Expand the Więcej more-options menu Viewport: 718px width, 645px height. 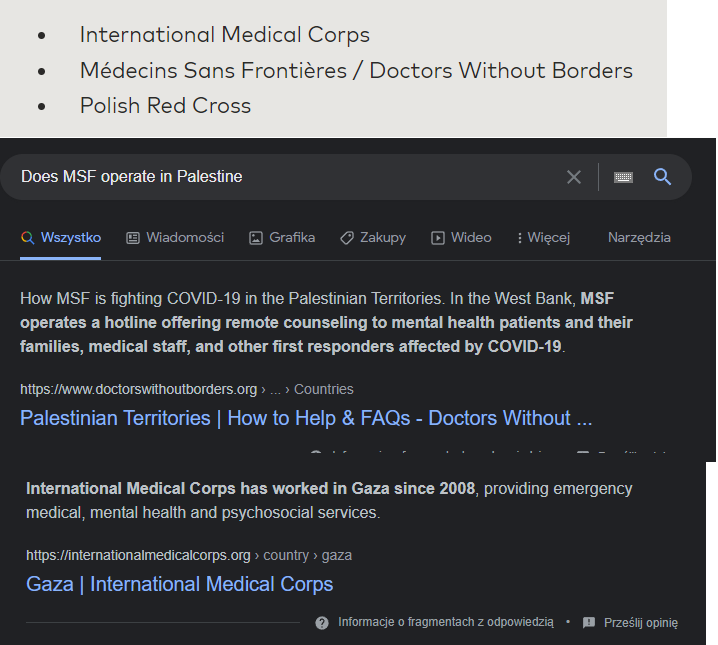[544, 238]
